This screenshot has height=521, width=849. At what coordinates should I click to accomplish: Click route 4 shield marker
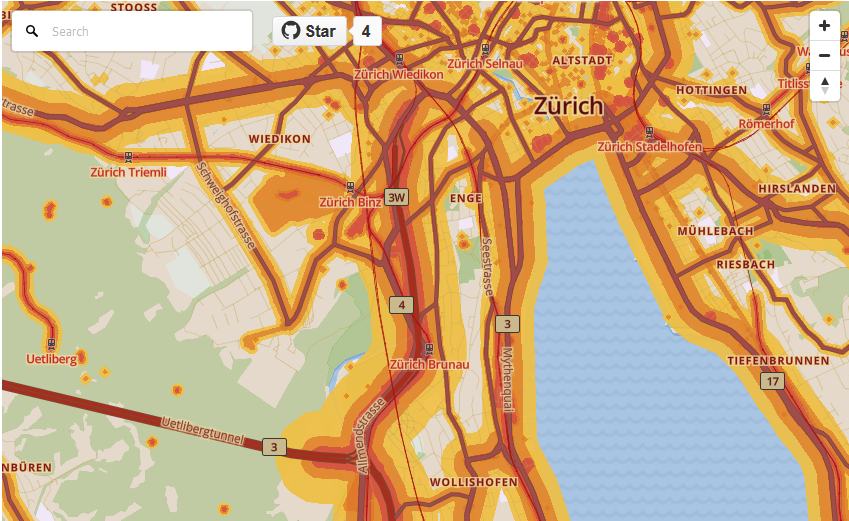402,305
